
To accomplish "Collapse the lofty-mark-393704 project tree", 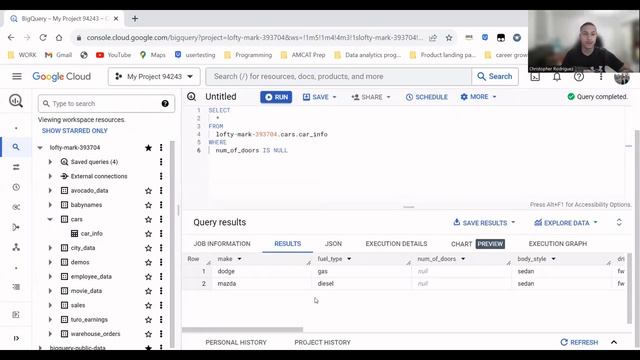I will tap(40, 147).
